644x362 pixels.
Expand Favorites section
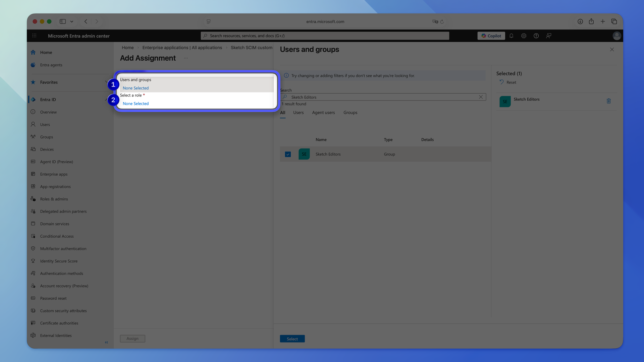point(106,82)
